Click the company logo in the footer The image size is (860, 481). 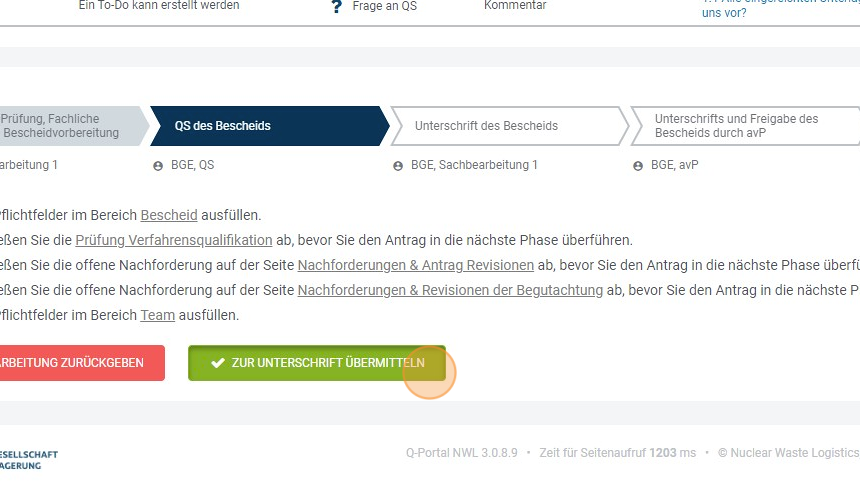pyautogui.click(x=29, y=460)
